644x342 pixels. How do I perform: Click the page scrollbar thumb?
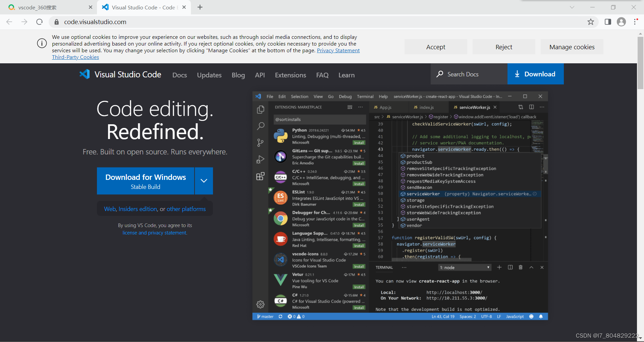(x=640, y=63)
